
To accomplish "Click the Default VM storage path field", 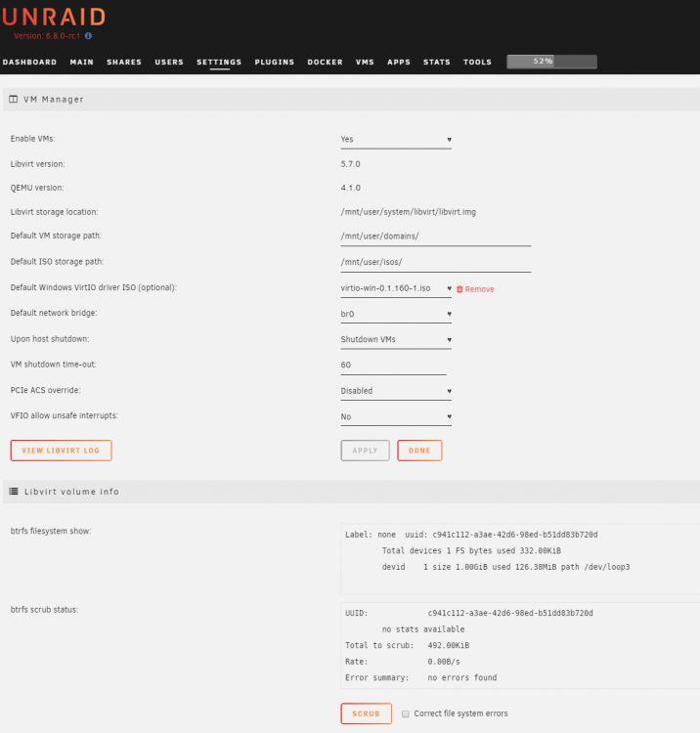I will (x=436, y=237).
